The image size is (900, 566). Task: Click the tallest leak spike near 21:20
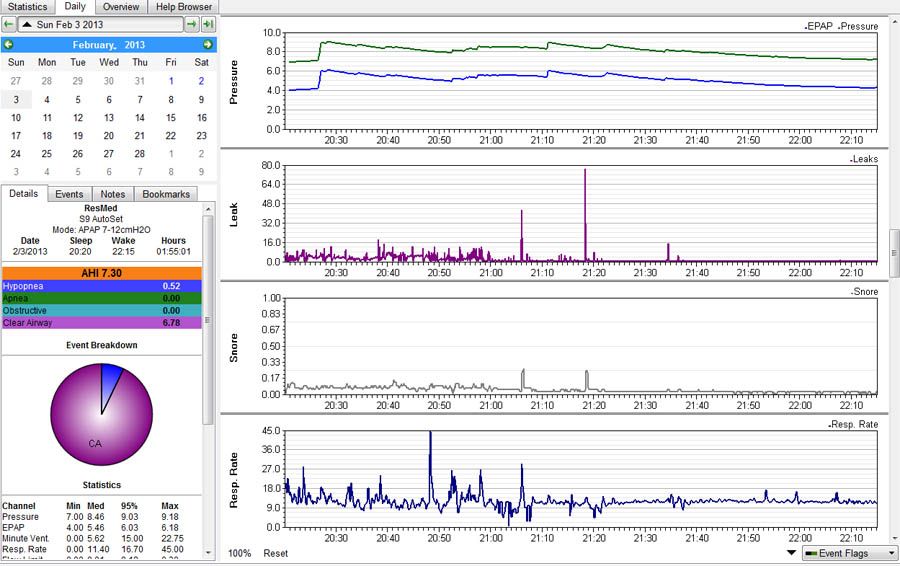tap(585, 215)
